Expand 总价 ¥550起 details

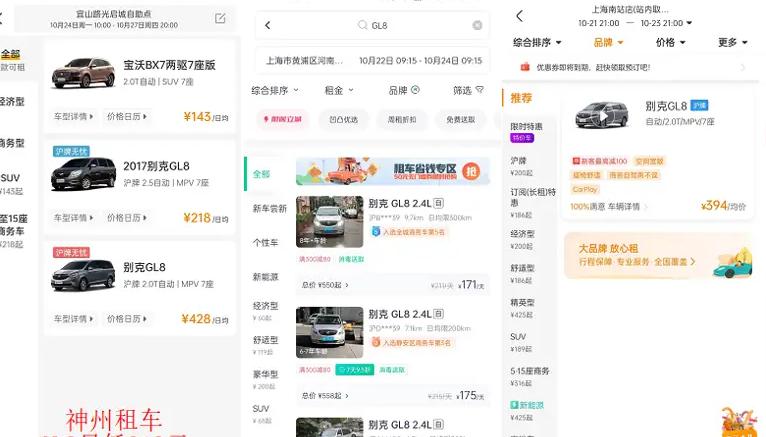tap(325, 285)
